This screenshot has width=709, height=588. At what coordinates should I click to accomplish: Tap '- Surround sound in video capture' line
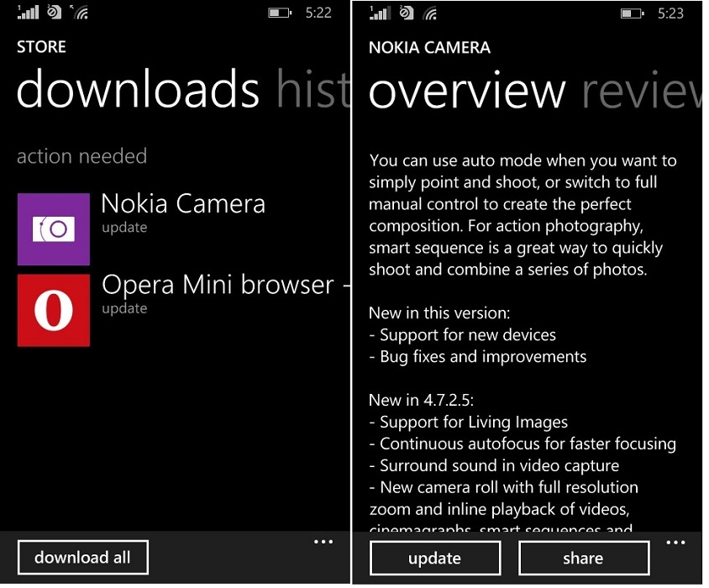[x=494, y=466]
